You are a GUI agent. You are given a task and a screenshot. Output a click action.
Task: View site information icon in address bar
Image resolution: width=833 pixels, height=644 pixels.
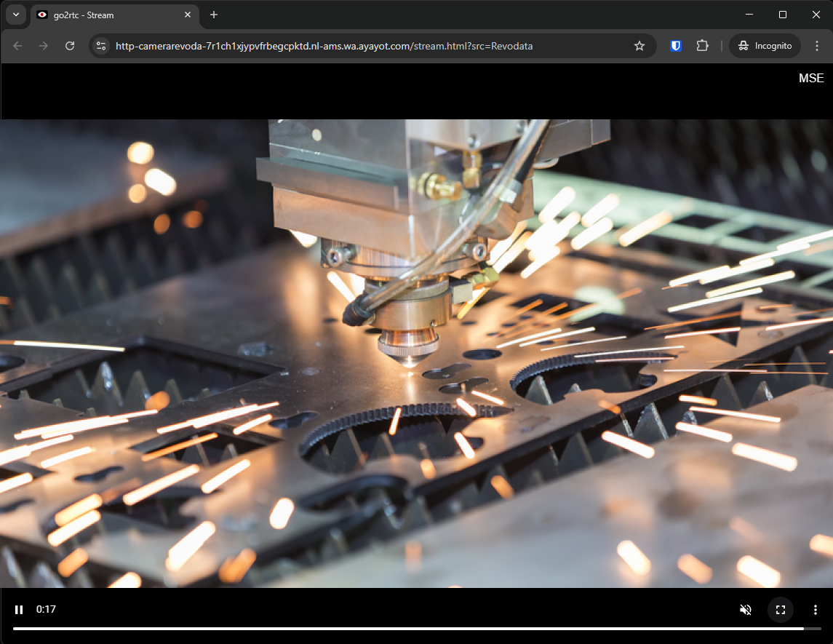coord(102,46)
